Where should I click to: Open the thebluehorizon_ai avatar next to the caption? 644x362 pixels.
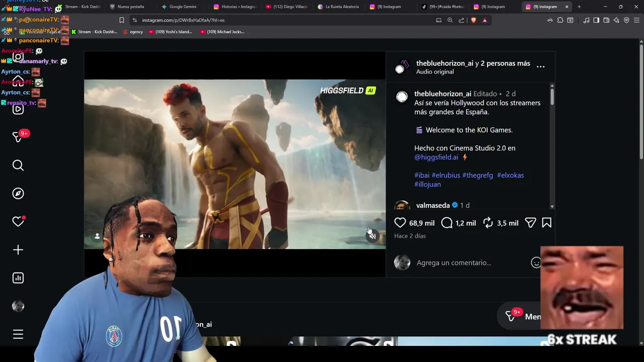coord(401,97)
